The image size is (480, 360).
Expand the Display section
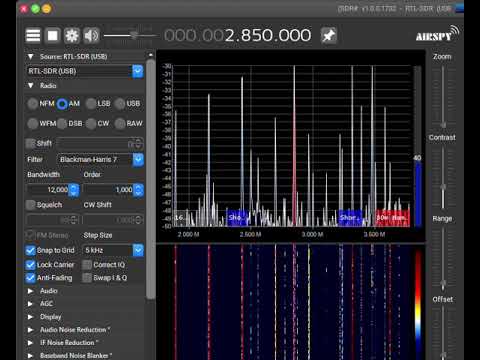(30, 317)
